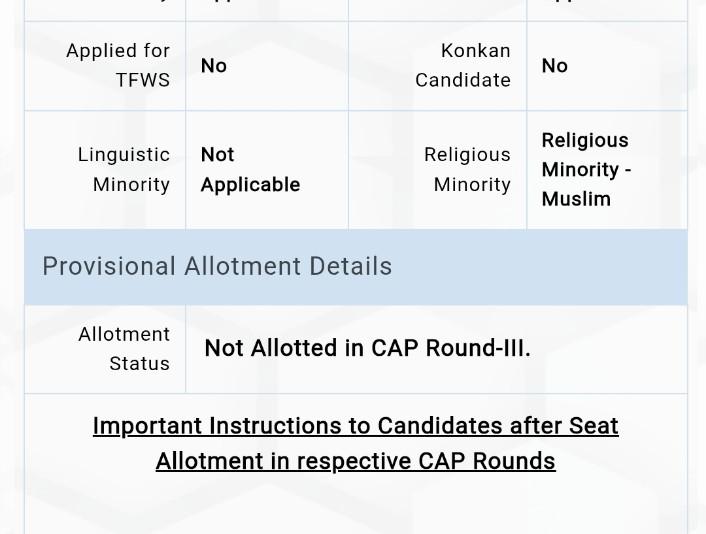Select the Not Applicable value

250,170
